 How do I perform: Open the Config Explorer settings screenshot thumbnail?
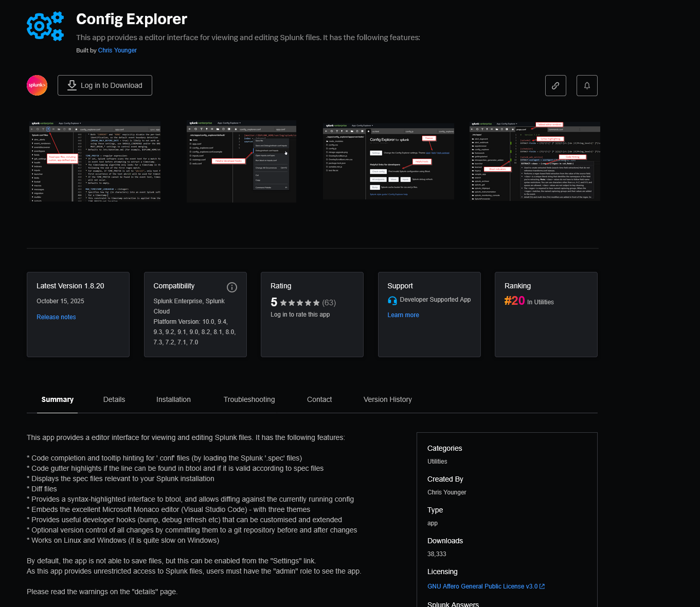tap(388, 161)
